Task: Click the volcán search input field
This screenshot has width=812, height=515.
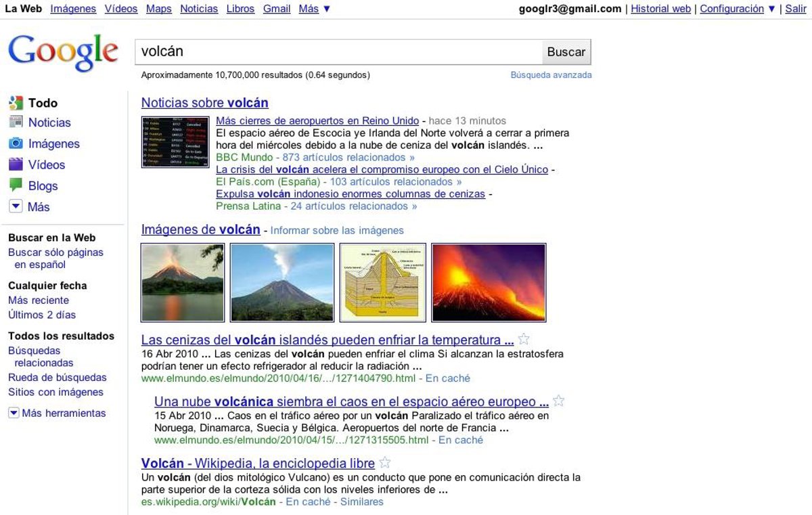Action: [338, 52]
